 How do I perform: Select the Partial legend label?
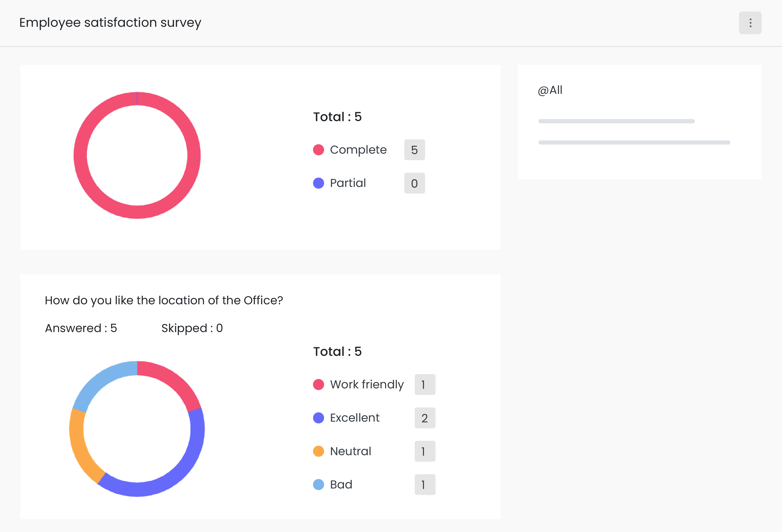(x=348, y=183)
